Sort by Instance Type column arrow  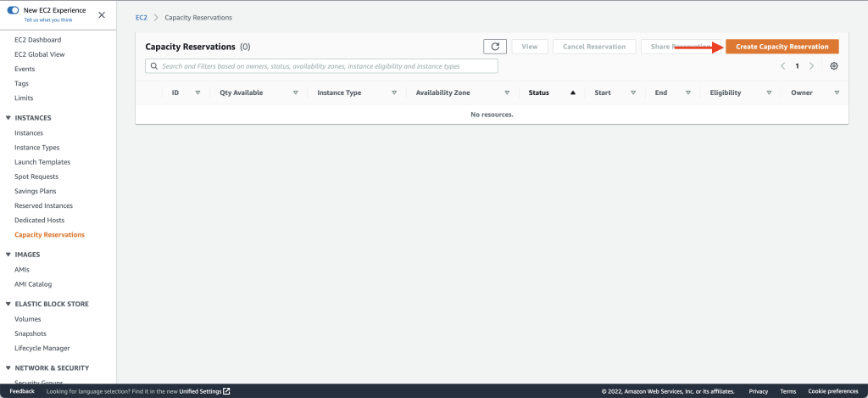click(x=394, y=93)
